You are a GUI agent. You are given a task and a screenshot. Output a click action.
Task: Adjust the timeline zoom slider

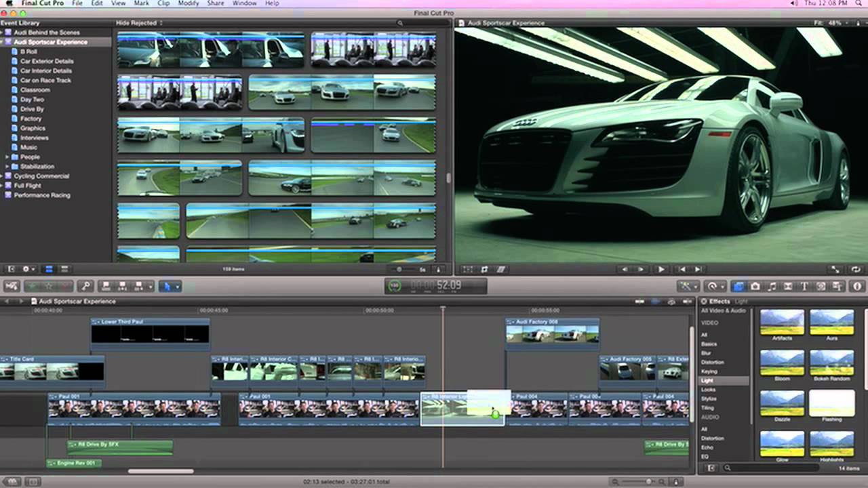pyautogui.click(x=650, y=482)
